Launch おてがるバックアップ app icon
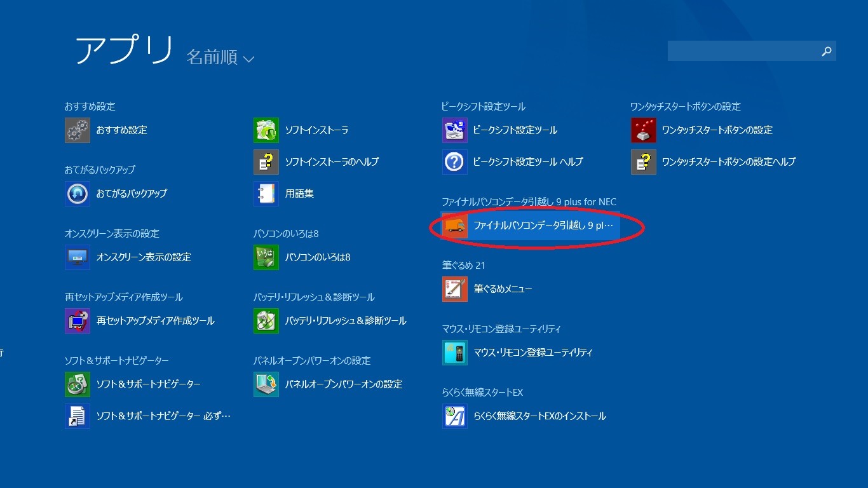The image size is (868, 488). [78, 194]
